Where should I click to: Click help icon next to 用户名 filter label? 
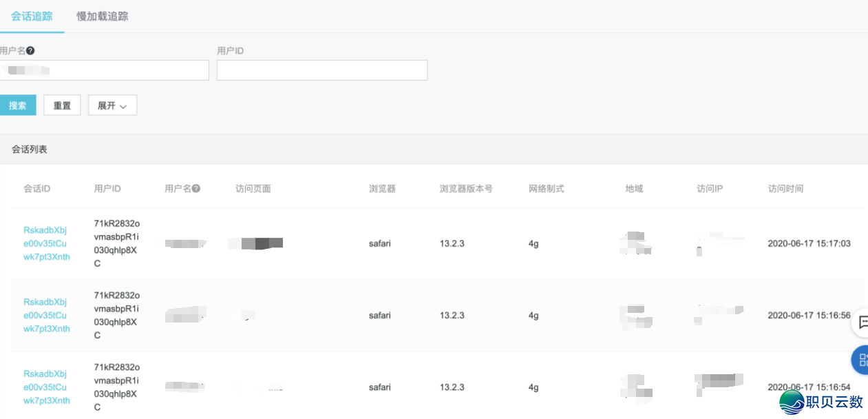(x=30, y=50)
